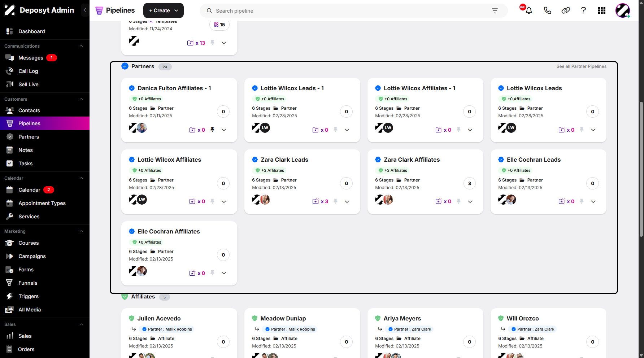
Task: Open the apps grid icon
Action: 601,10
